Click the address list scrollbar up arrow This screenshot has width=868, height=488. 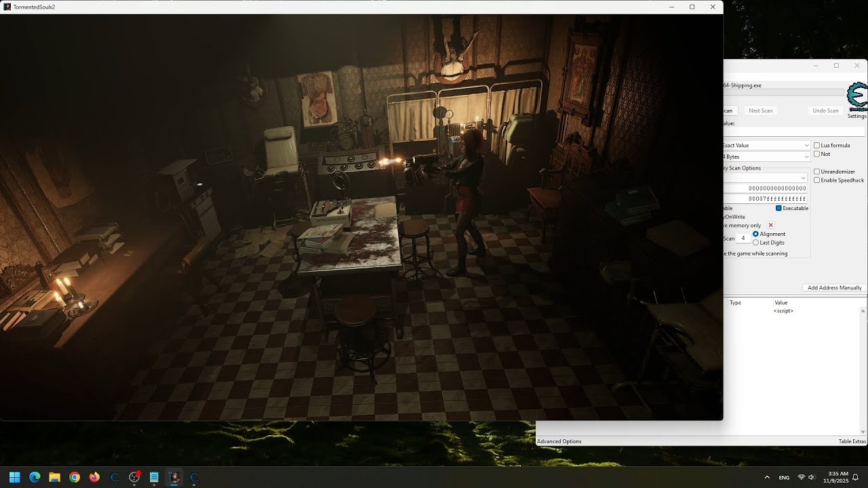863,311
